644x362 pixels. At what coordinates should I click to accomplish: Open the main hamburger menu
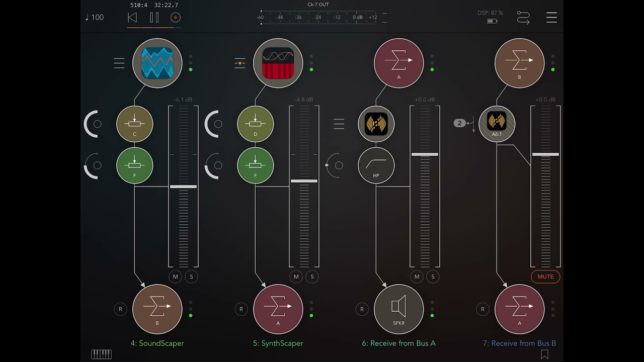coord(552,18)
